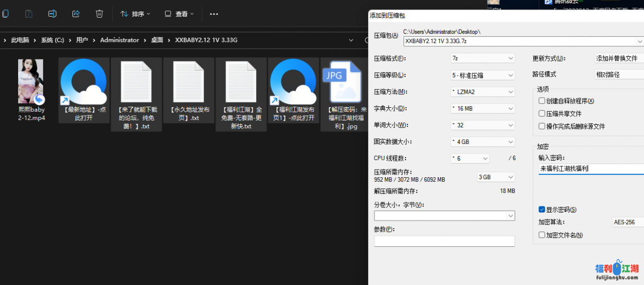644x285 pixels.
Task: Click the Delete trash can icon
Action: click(x=100, y=14)
